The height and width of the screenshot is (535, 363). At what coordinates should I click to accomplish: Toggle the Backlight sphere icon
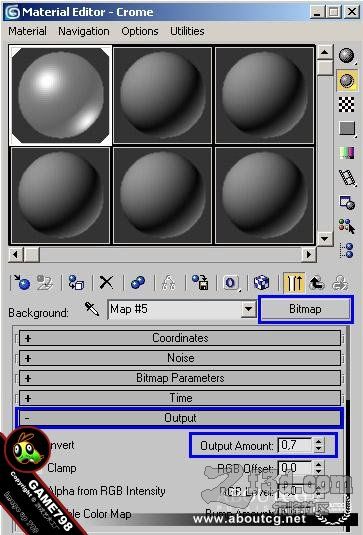coord(347,80)
